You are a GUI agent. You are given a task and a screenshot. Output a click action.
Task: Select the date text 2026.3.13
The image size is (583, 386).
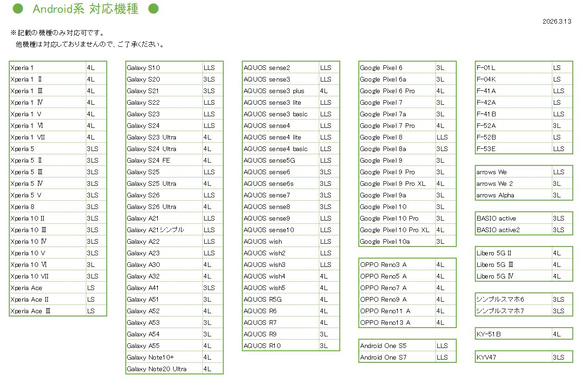(557, 22)
